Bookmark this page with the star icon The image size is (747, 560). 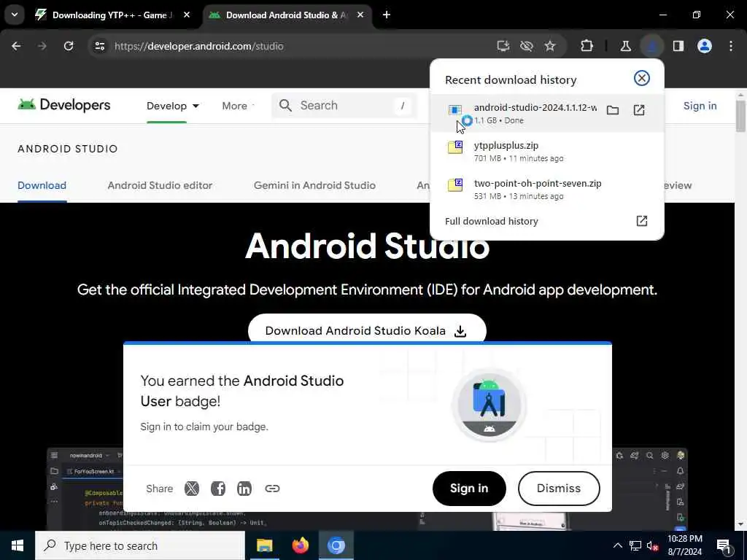(550, 46)
